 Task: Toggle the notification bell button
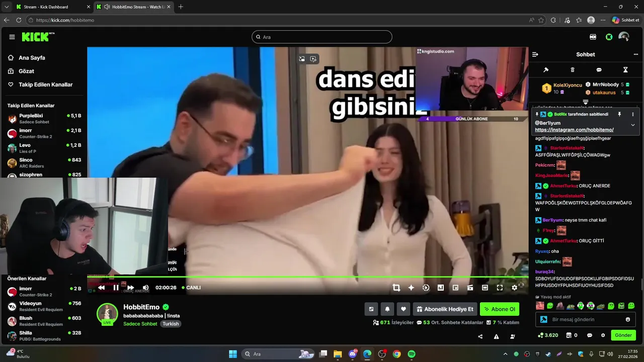387,309
